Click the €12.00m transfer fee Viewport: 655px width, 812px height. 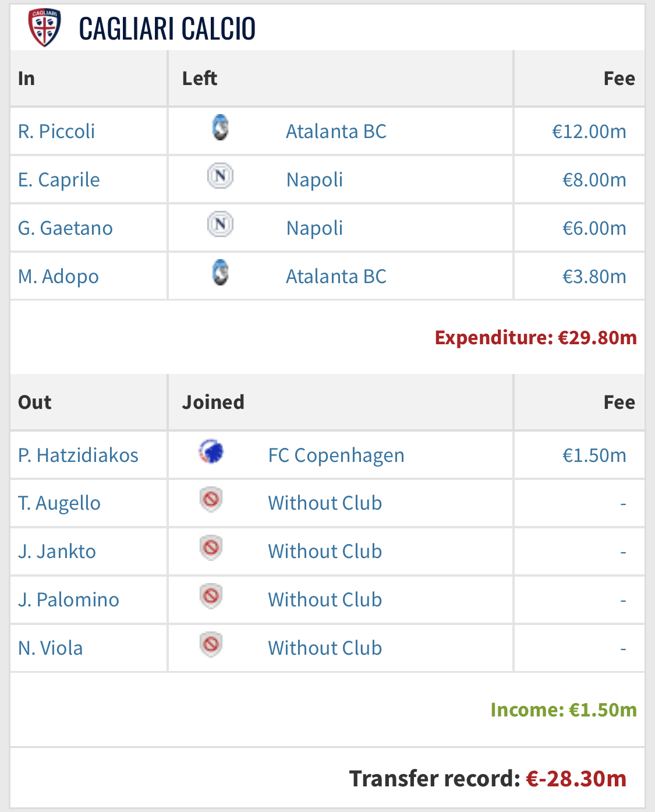coord(589,132)
